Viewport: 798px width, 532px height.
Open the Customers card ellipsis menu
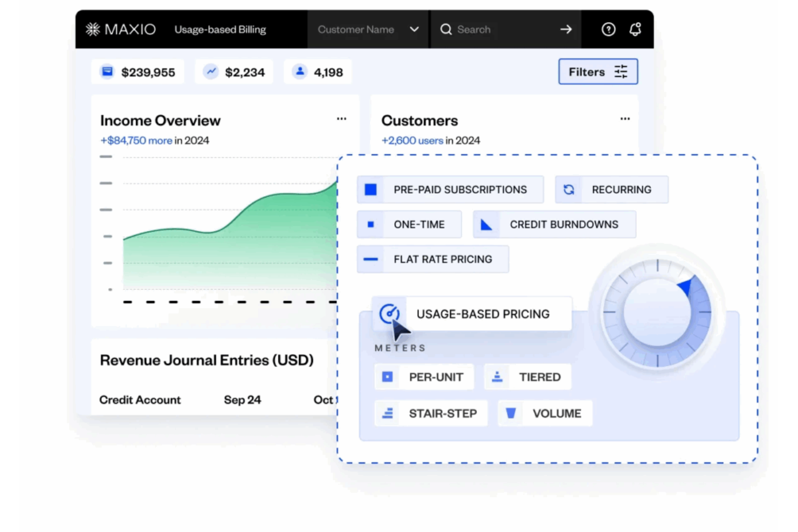click(625, 118)
